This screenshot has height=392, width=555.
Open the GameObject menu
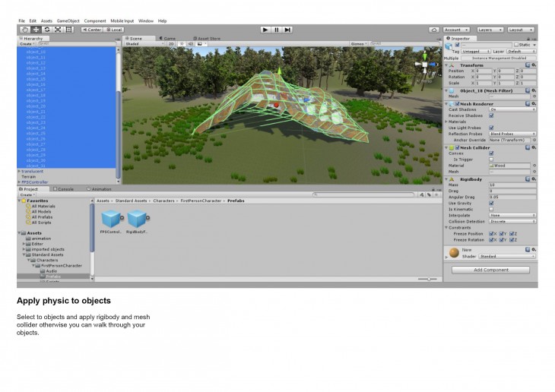68,21
